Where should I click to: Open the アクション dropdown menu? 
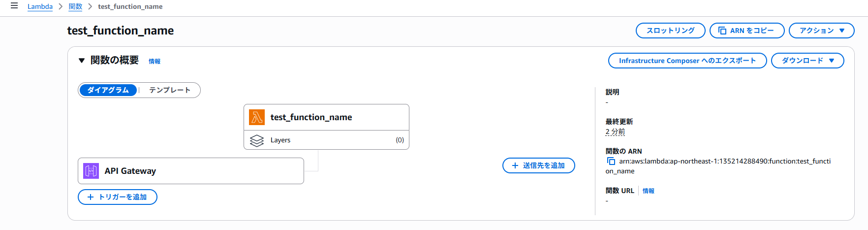(x=821, y=31)
